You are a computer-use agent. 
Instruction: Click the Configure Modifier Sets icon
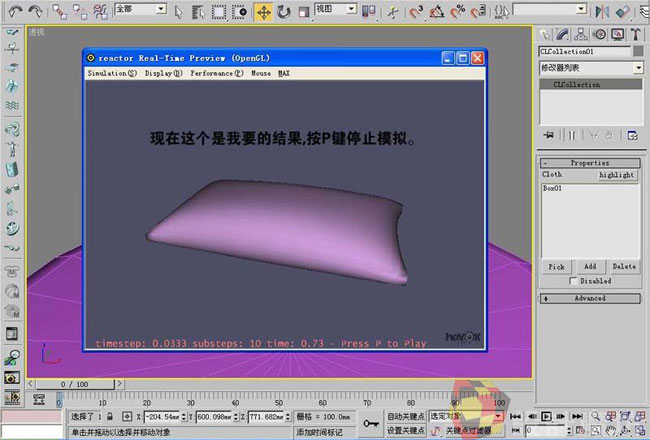point(632,136)
